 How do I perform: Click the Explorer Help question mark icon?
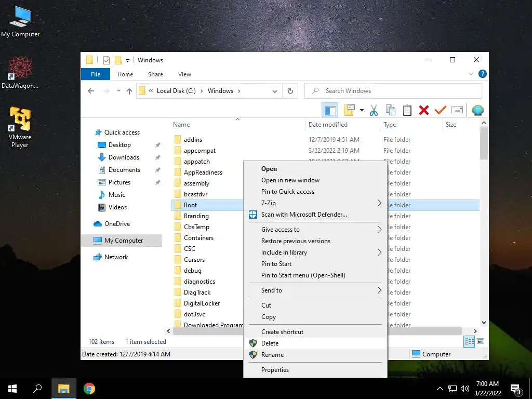(483, 74)
